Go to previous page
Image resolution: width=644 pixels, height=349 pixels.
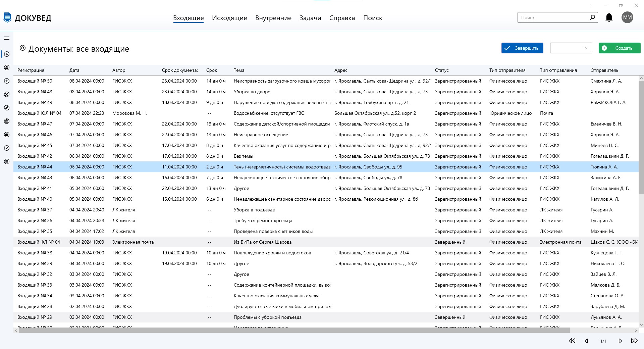coord(586,341)
